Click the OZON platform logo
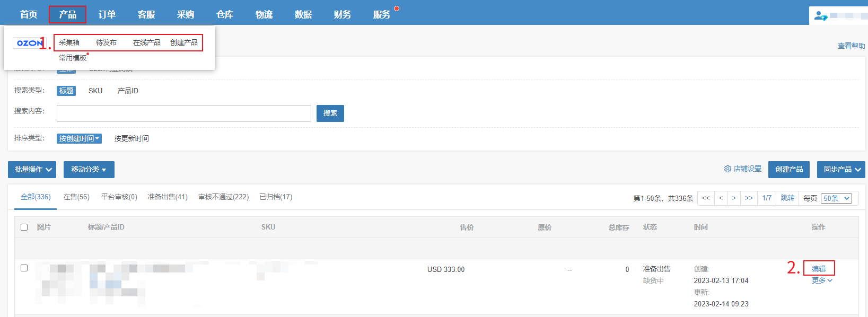The height and width of the screenshot is (317, 868). point(29,43)
